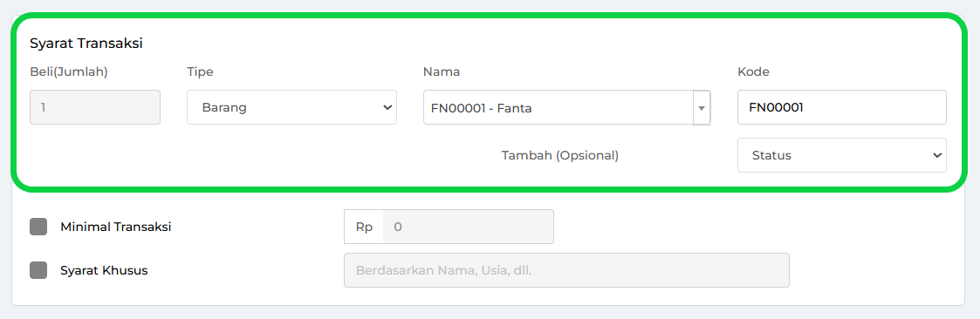Click the Tipe label above the dropdown

pyautogui.click(x=200, y=71)
